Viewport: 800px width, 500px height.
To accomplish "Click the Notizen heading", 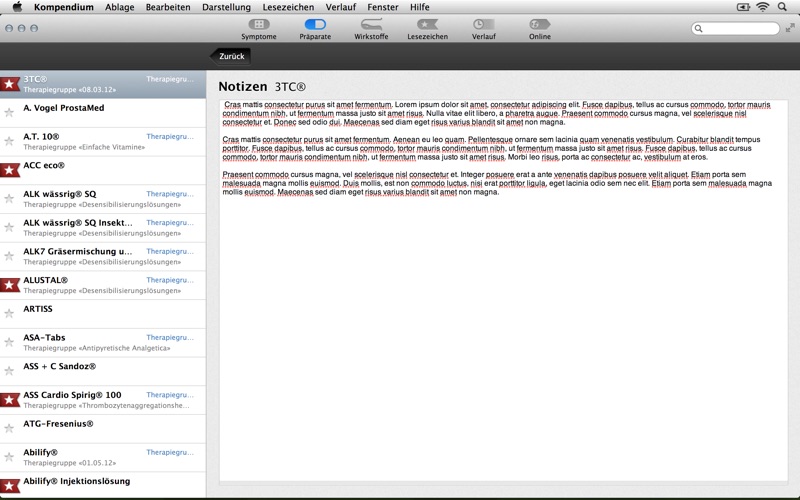I will coord(243,87).
